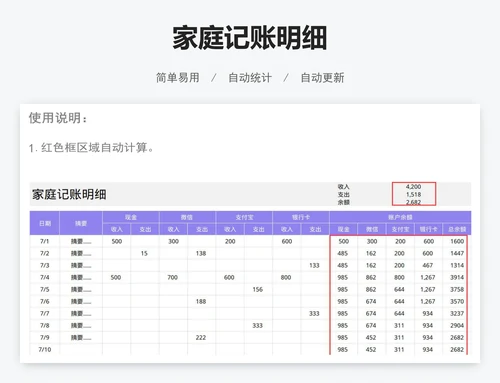Click the total balance cell 3237

(x=457, y=313)
